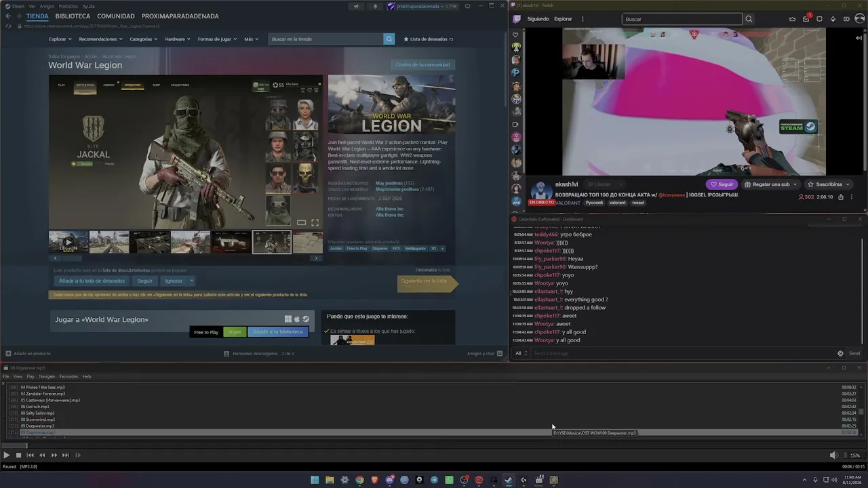Screen dimensions: 868x488
Task: Click Añadir a la biblioteca button
Action: coord(278,332)
